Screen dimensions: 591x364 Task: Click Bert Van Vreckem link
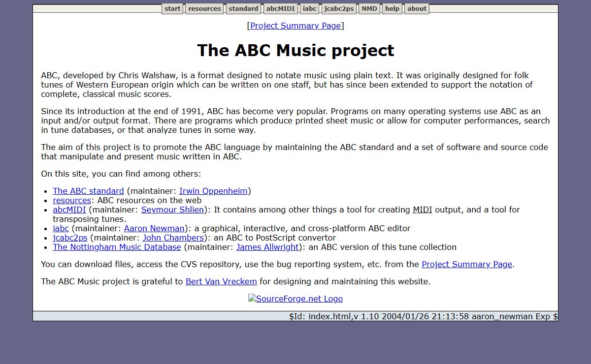(221, 281)
